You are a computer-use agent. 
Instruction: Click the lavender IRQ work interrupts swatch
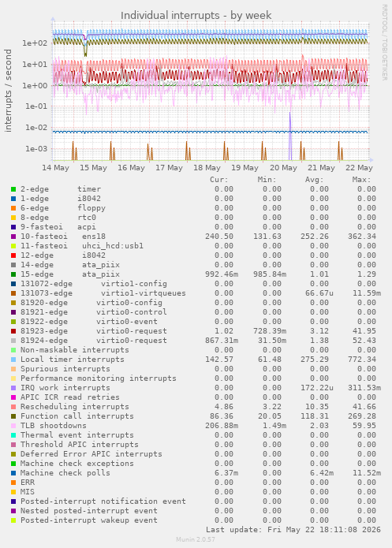tap(13, 388)
